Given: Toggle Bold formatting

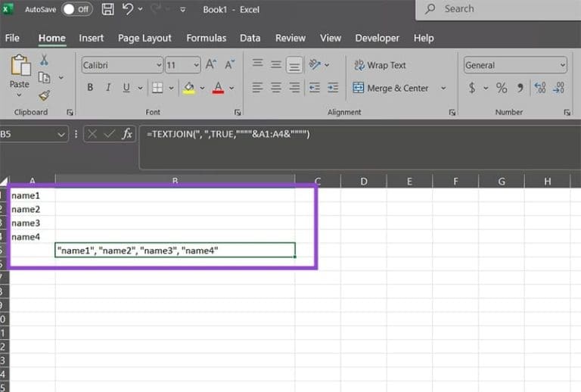Looking at the screenshot, I should [90, 88].
